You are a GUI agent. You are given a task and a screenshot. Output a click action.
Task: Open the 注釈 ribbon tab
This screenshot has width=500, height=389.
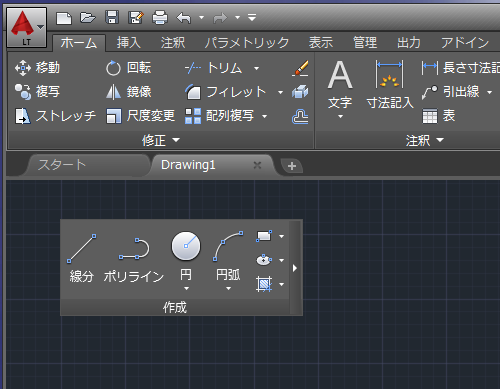173,43
